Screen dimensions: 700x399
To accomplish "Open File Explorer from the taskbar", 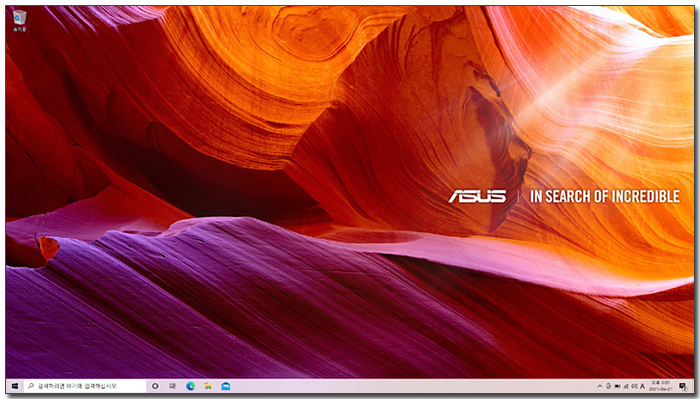I will [x=208, y=386].
